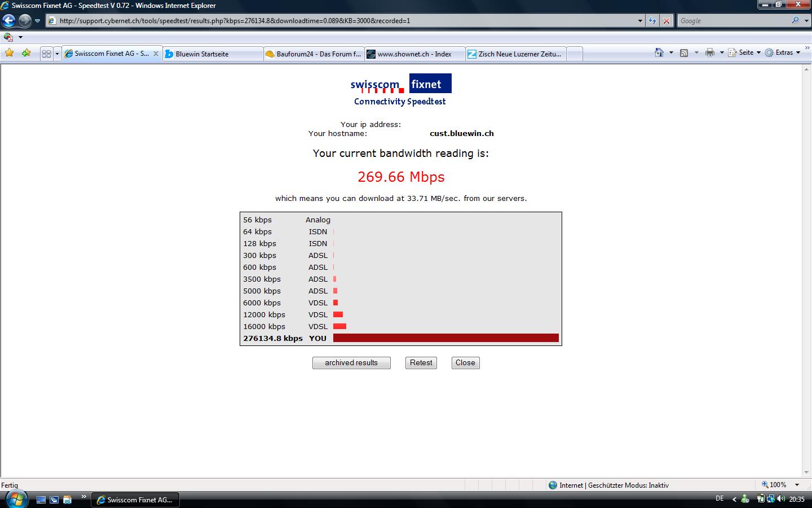
Task: Click the search magnifier icon
Action: (x=795, y=21)
